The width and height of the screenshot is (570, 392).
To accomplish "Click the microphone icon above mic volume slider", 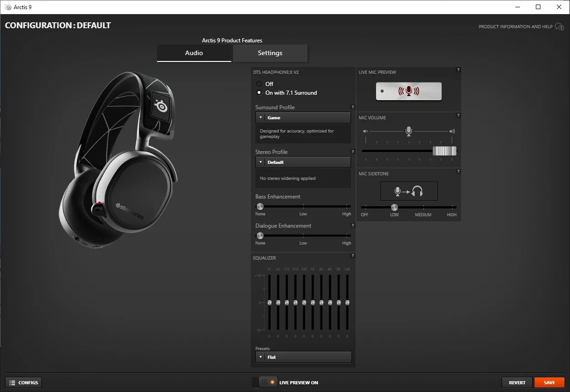I will pyautogui.click(x=408, y=131).
